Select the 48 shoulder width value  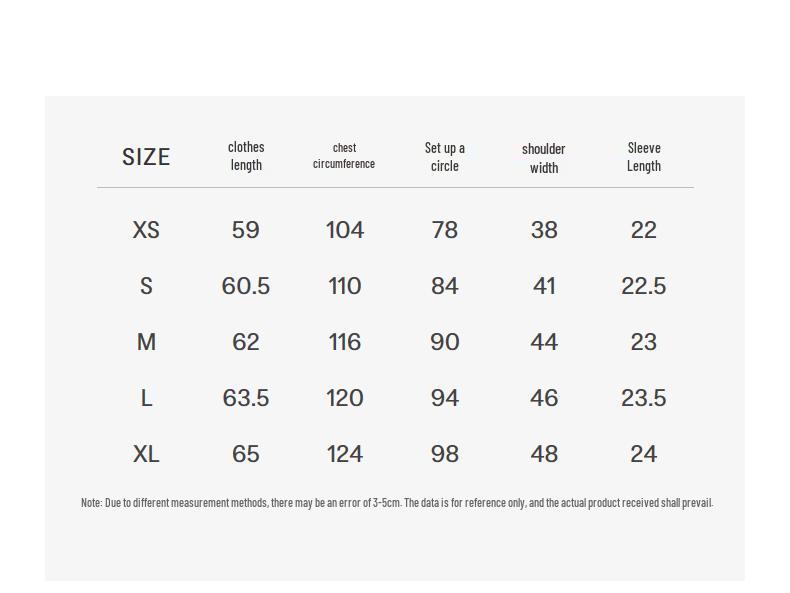click(544, 454)
